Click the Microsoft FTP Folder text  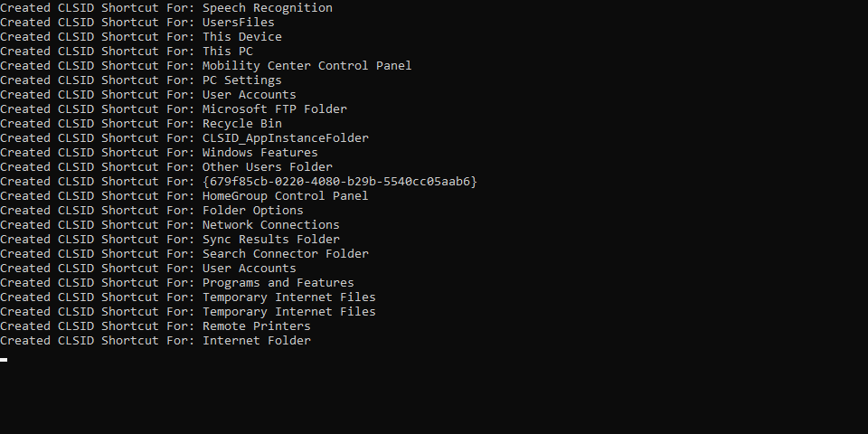click(x=275, y=109)
